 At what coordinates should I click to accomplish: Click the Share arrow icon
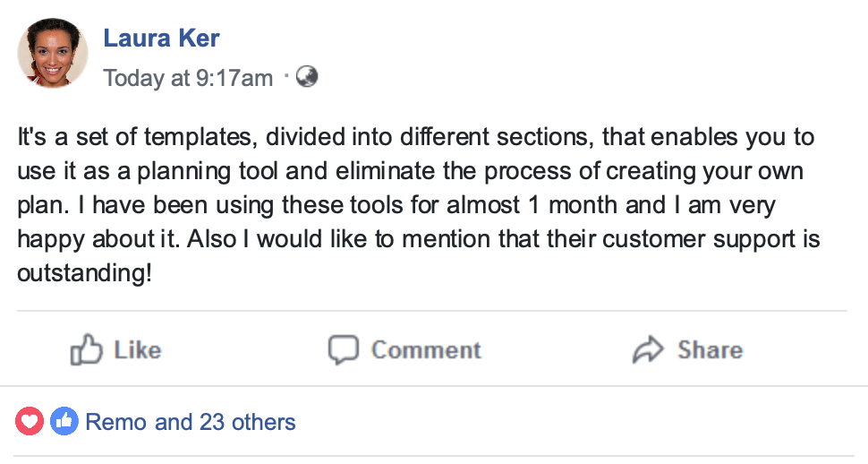click(x=648, y=349)
